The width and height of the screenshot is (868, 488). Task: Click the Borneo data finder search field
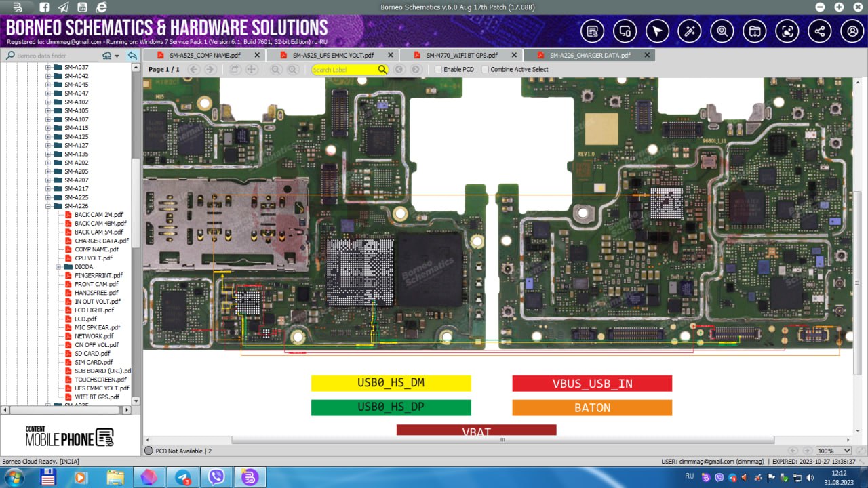coord(52,56)
